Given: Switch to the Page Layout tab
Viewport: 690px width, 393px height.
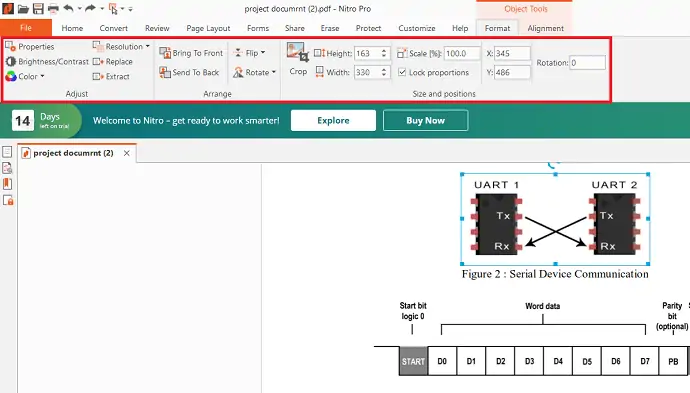Looking at the screenshot, I should click(x=208, y=28).
